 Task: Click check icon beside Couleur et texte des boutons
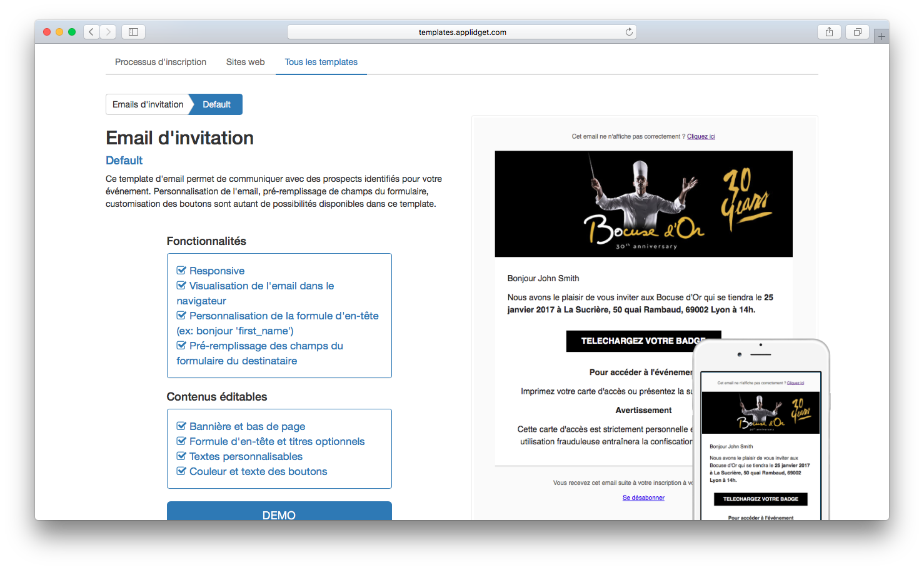click(x=181, y=471)
